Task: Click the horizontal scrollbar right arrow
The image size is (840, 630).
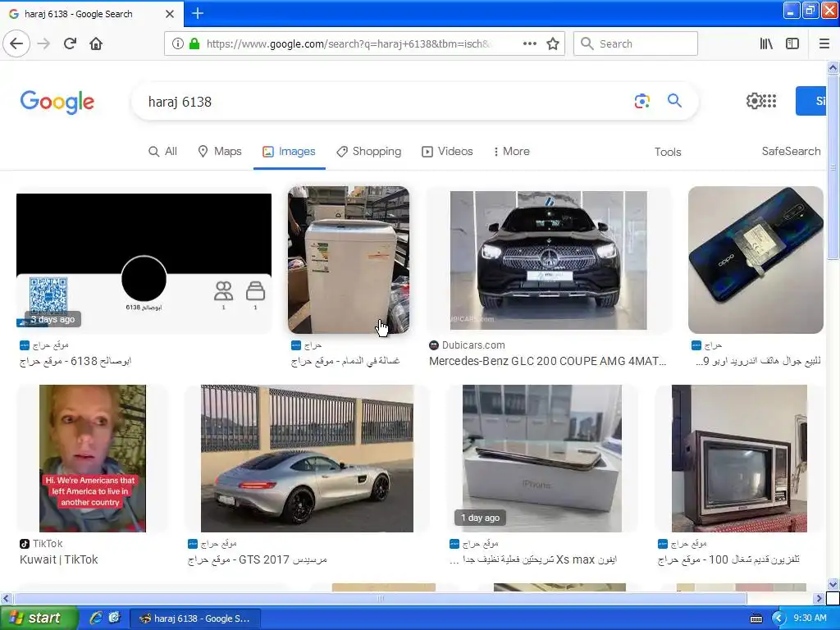Action: click(819, 598)
